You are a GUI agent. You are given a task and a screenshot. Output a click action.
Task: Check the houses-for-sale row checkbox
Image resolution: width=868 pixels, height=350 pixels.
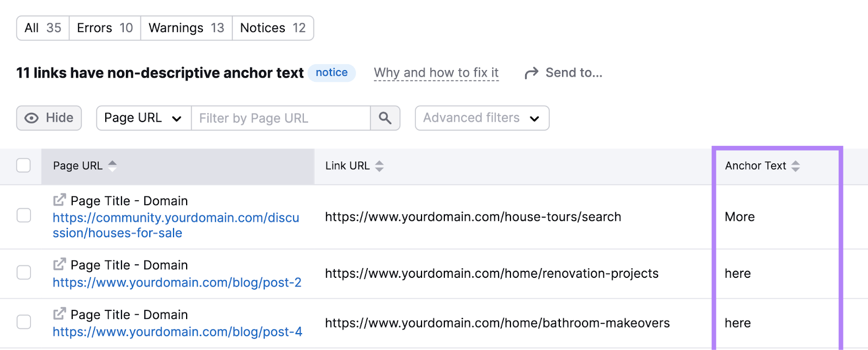point(23,216)
